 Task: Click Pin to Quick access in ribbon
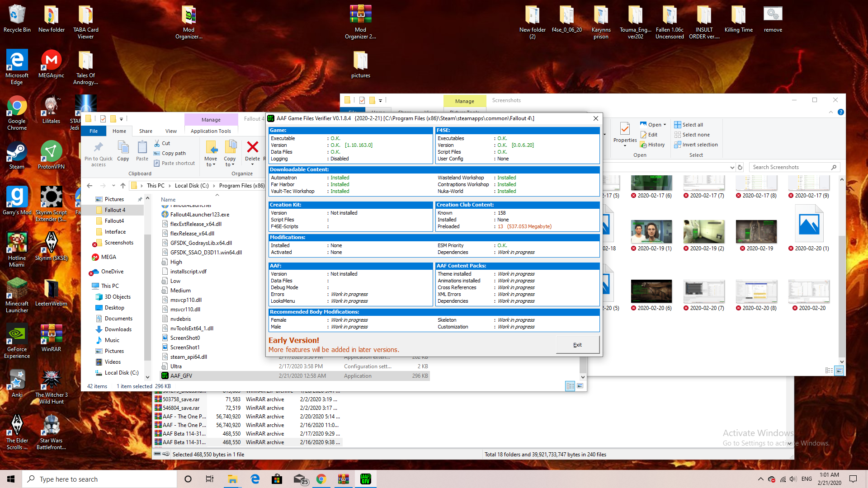98,154
